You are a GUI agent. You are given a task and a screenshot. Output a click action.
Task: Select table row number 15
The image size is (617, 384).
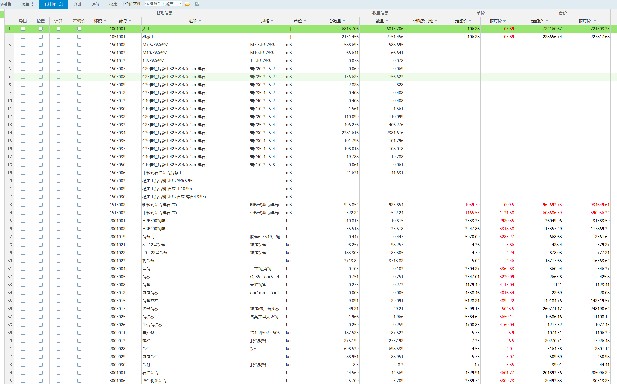(307, 141)
